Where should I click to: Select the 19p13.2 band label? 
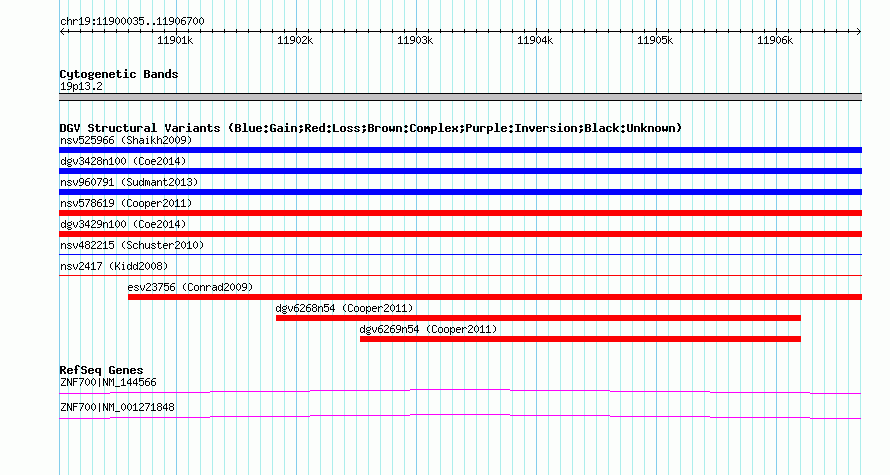(81, 86)
